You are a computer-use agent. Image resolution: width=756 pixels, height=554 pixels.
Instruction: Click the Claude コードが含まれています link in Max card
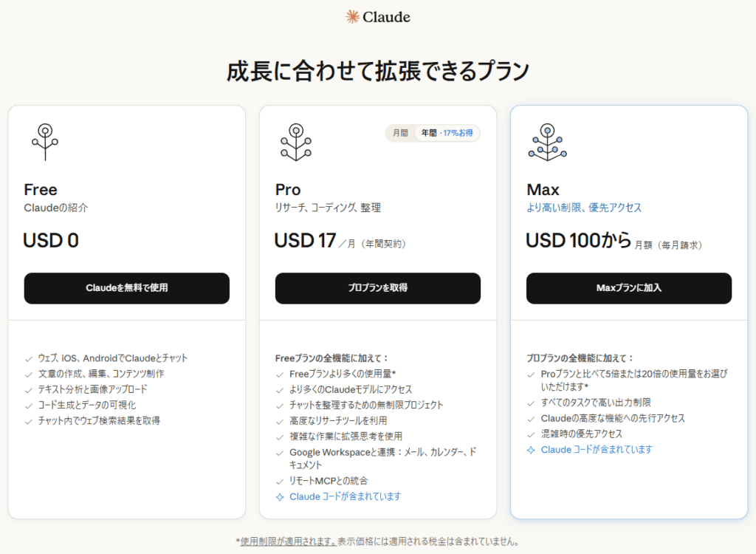597,450
